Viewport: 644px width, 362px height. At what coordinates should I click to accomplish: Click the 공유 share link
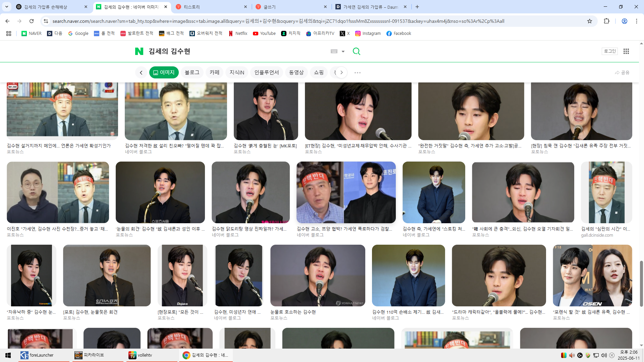pyautogui.click(x=622, y=73)
